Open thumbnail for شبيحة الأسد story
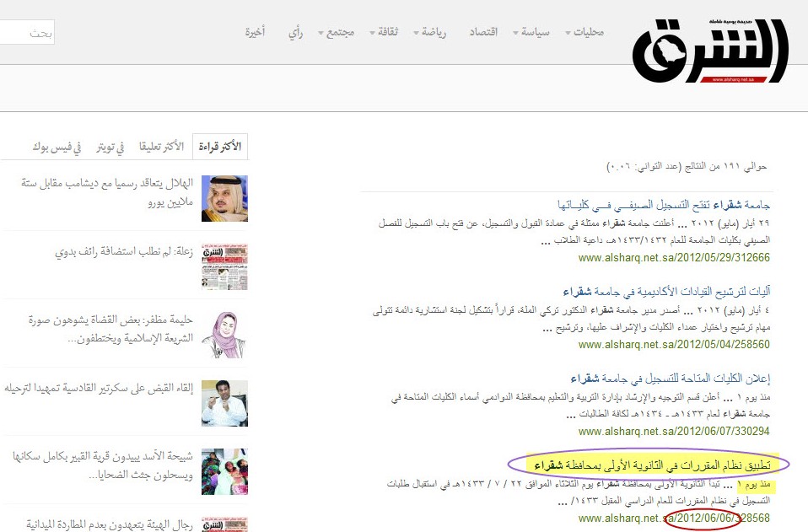The height and width of the screenshot is (532, 808). 224,472
